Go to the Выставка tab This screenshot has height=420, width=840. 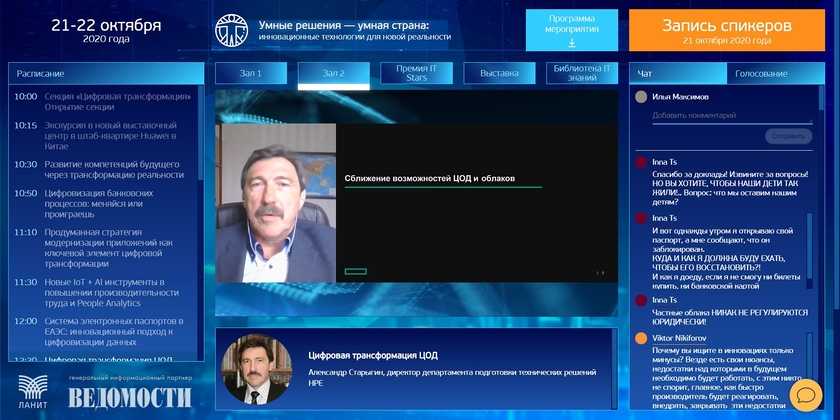499,73
